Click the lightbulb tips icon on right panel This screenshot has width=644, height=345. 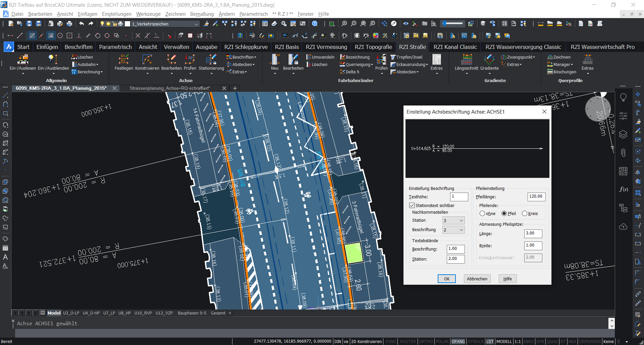623,97
